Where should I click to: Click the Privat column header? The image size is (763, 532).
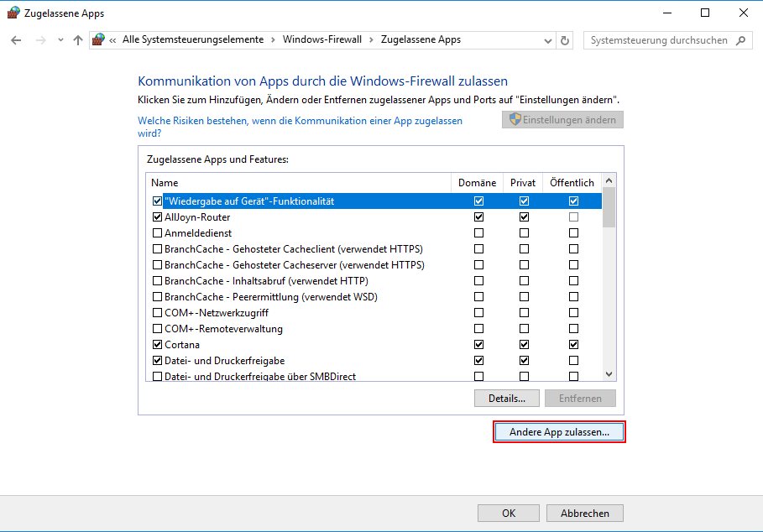tap(523, 183)
